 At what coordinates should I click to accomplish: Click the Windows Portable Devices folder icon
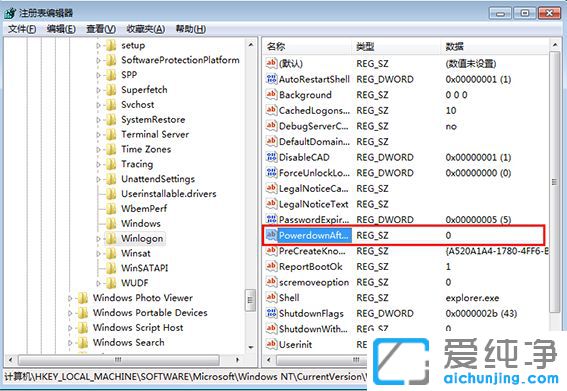coord(83,313)
